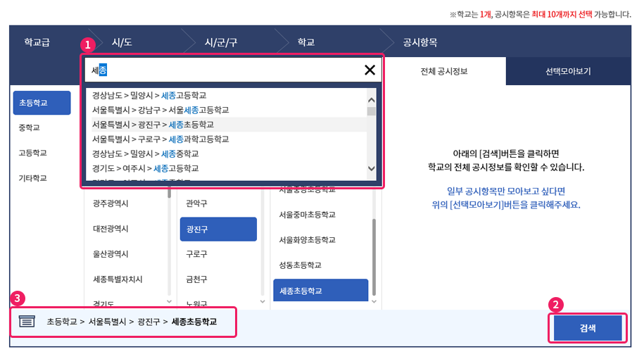Choose 대전광역시 in the 시/도 list
The image size is (644, 359).
[111, 229]
